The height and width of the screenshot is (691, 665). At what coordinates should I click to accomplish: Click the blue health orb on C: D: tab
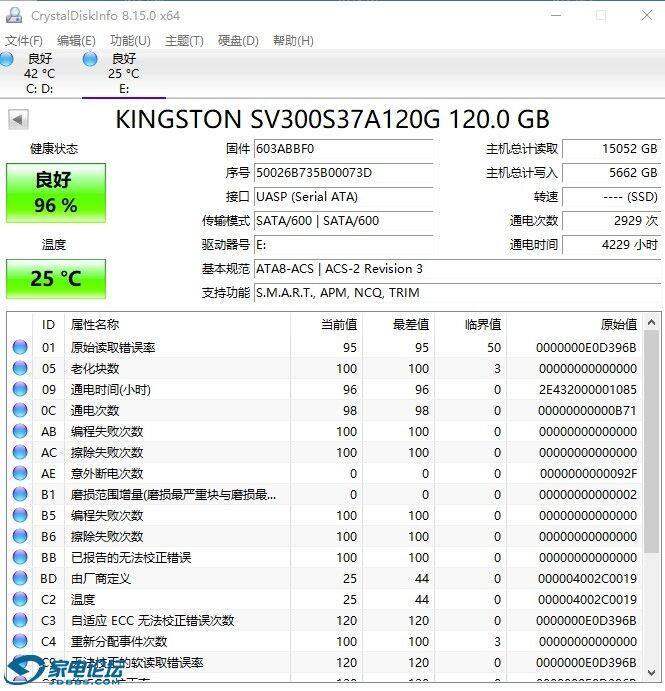pyautogui.click(x=6, y=59)
